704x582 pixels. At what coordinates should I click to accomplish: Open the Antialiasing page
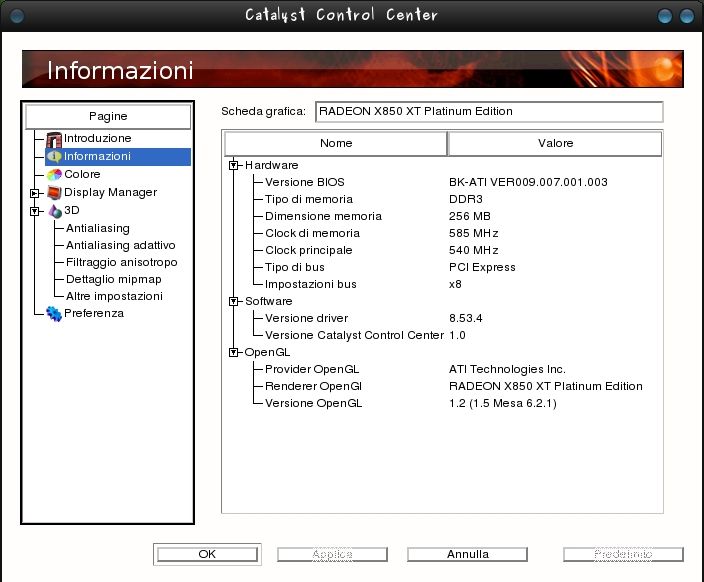(x=98, y=229)
